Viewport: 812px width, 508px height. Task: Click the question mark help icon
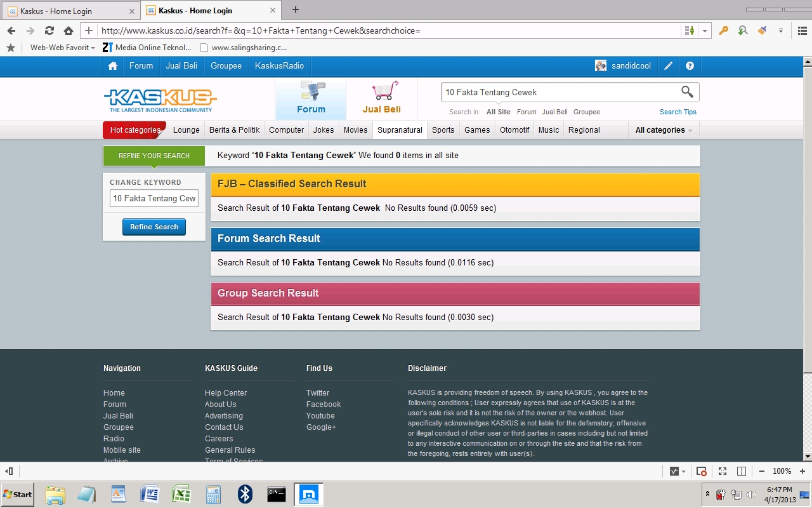point(690,66)
